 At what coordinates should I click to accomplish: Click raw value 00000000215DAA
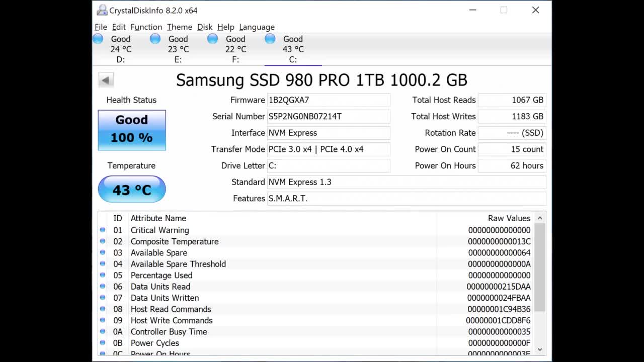coord(498,287)
